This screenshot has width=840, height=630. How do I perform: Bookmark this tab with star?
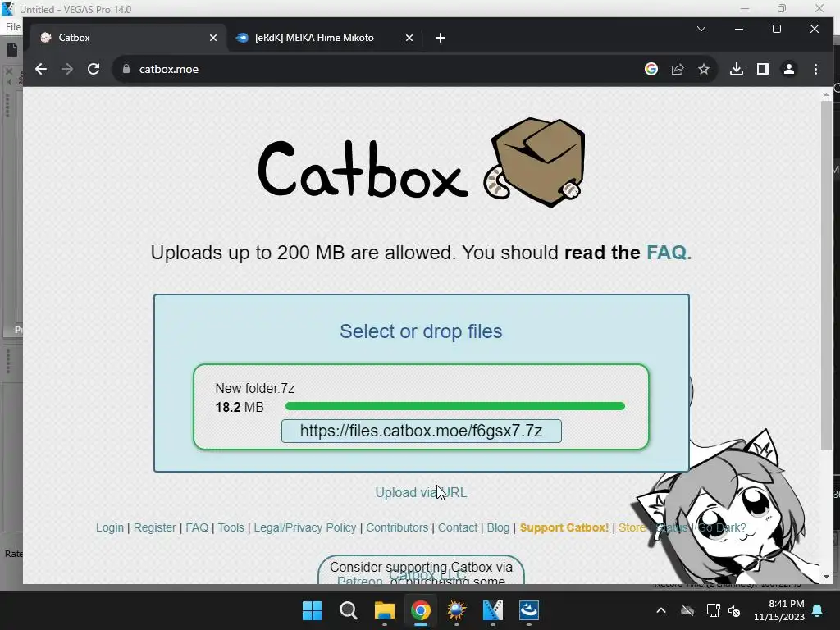(704, 69)
